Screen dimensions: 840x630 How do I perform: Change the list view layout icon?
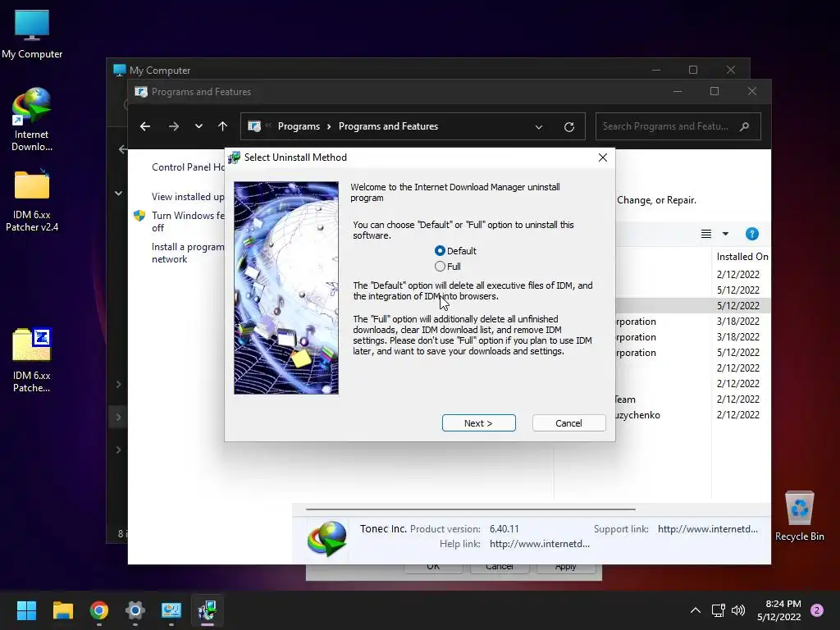coord(706,234)
